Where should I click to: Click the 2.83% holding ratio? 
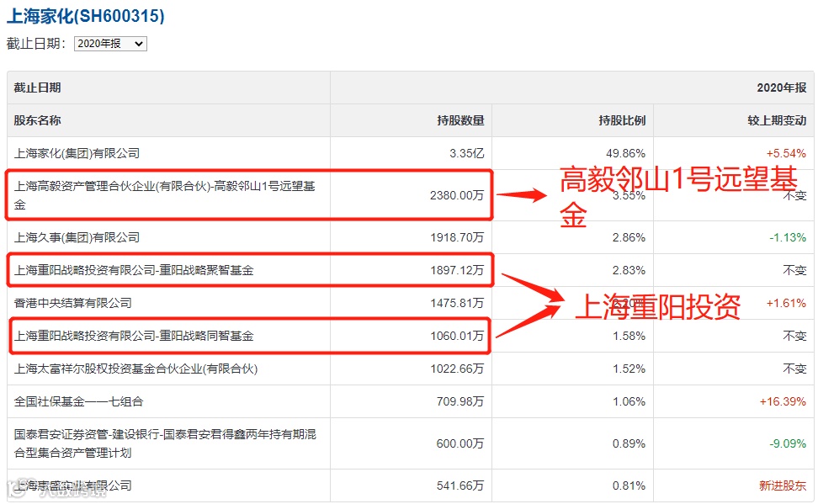click(x=629, y=270)
